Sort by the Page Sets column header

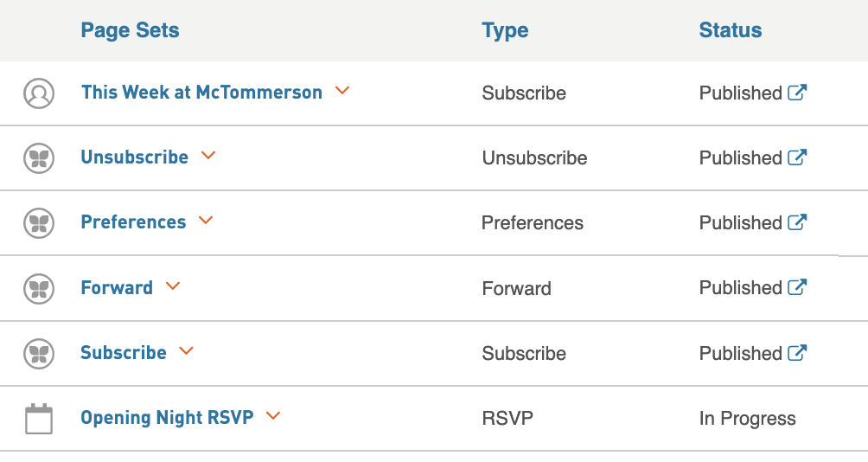(x=130, y=30)
